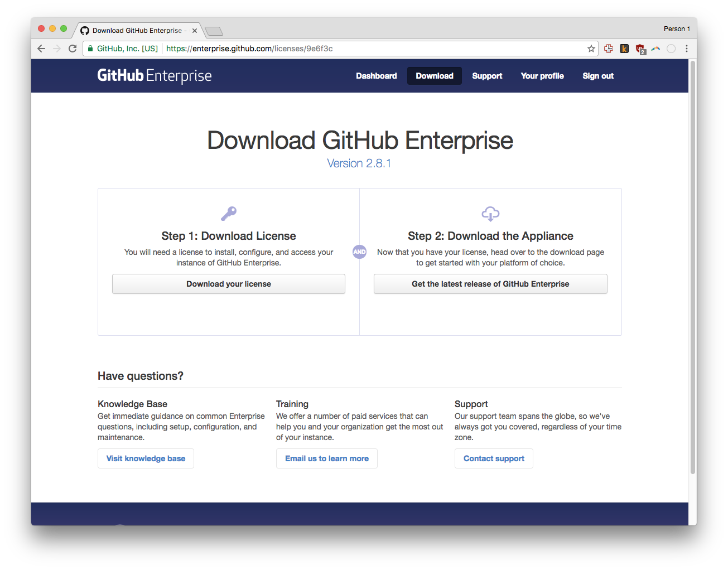Click Sign out in the nav bar
The image size is (728, 570).
tap(598, 76)
